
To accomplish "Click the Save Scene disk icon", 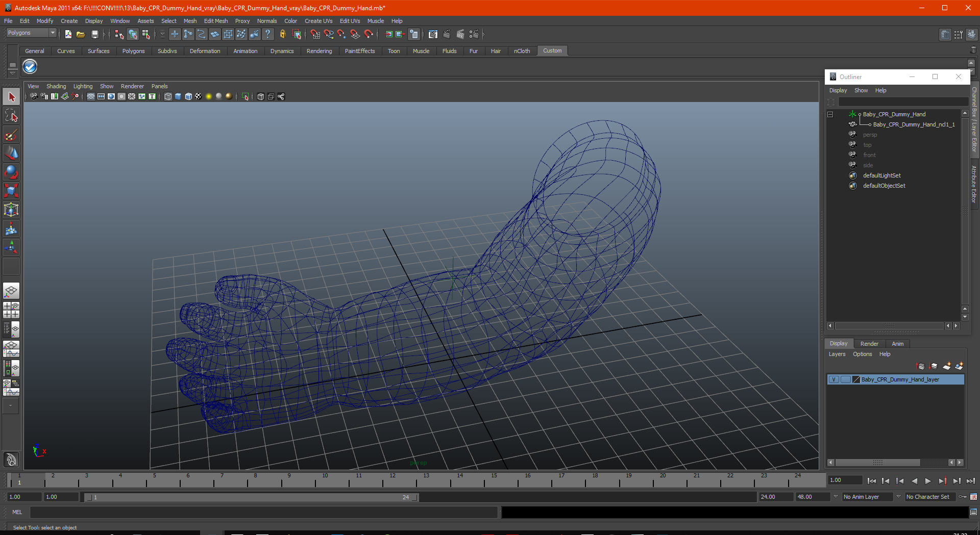I will (x=94, y=34).
